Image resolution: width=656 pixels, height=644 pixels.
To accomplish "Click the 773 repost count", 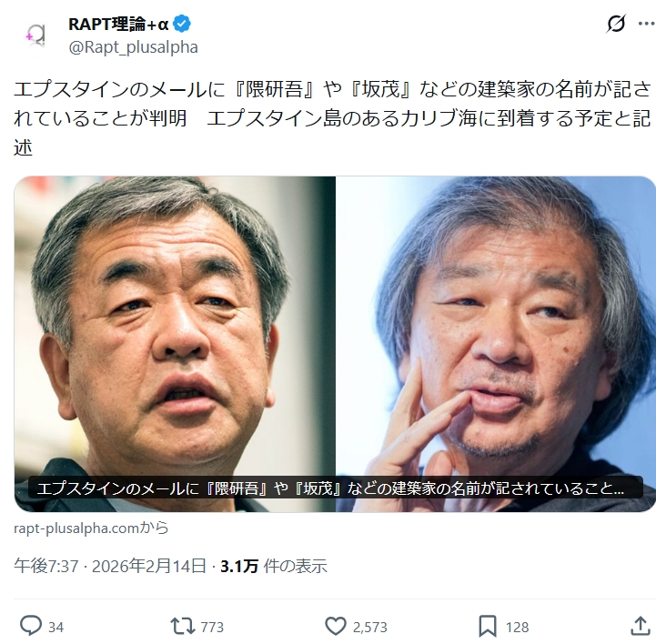I will [212, 627].
